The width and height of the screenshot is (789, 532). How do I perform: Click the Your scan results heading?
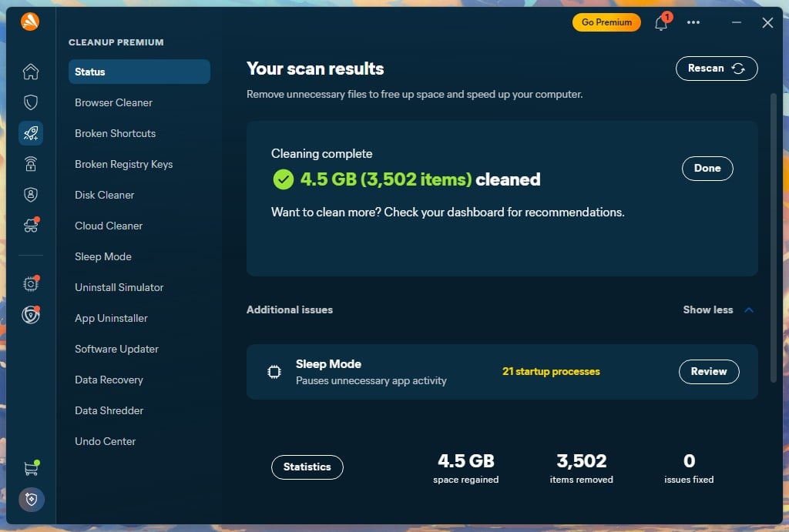tap(315, 69)
